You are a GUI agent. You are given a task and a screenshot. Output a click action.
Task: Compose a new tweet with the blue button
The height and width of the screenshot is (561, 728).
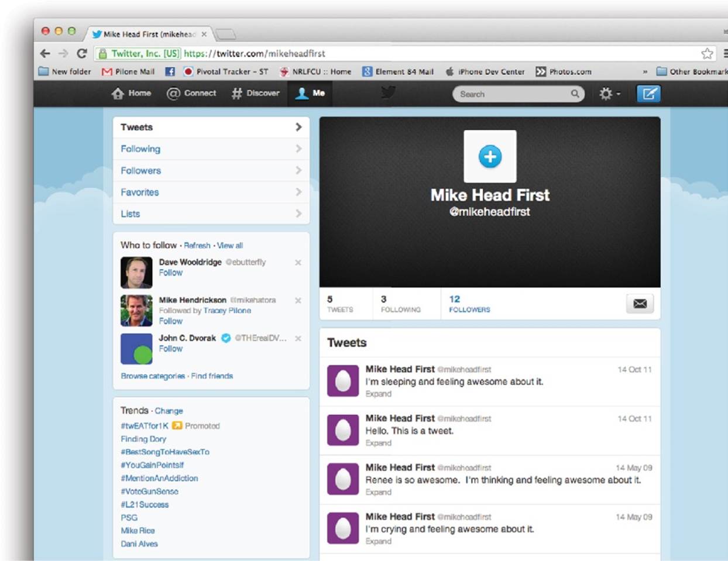(648, 94)
